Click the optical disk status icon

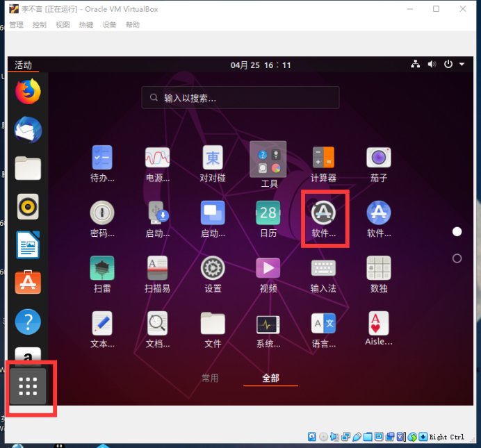(323, 437)
